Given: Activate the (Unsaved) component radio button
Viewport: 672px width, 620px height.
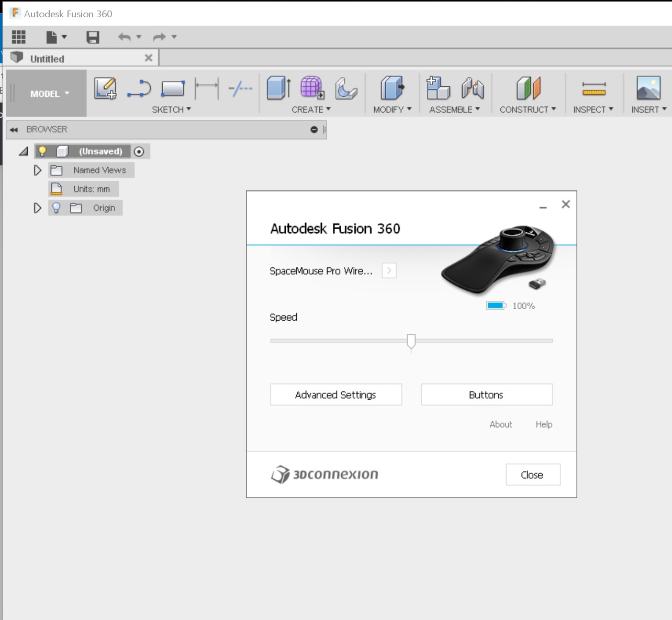Looking at the screenshot, I should 139,151.
